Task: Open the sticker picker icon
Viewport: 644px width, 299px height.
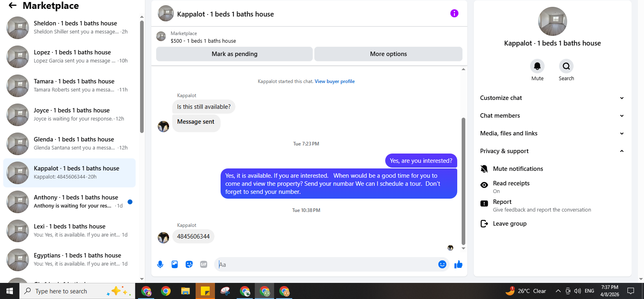Action: pyautogui.click(x=189, y=264)
